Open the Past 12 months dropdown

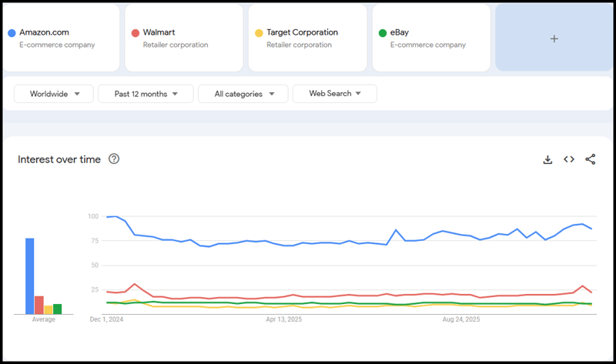148,94
